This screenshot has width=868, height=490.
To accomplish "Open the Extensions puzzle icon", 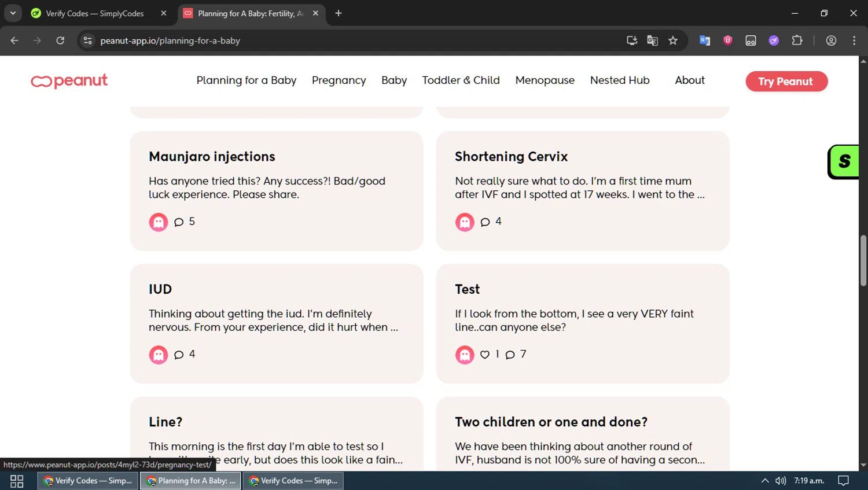I will [x=797, y=40].
